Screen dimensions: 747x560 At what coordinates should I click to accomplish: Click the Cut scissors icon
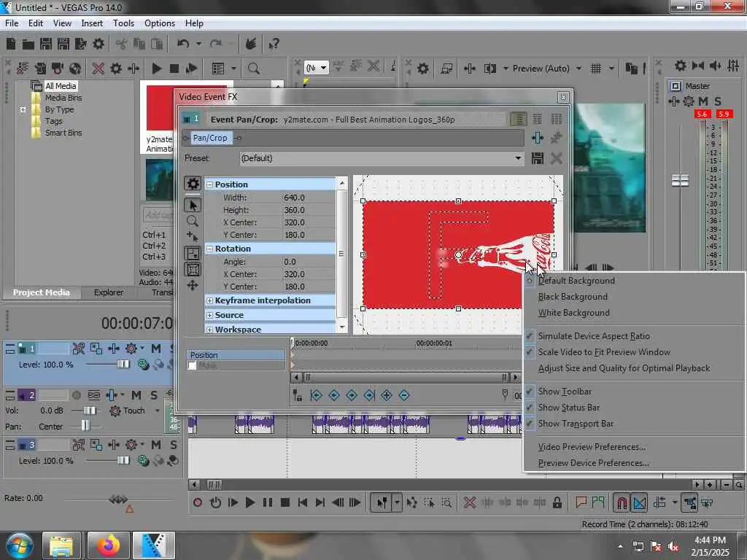[x=122, y=44]
